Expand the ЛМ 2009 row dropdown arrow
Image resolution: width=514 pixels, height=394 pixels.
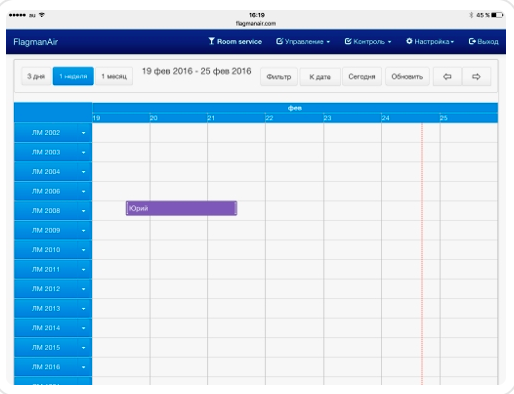pyautogui.click(x=84, y=230)
